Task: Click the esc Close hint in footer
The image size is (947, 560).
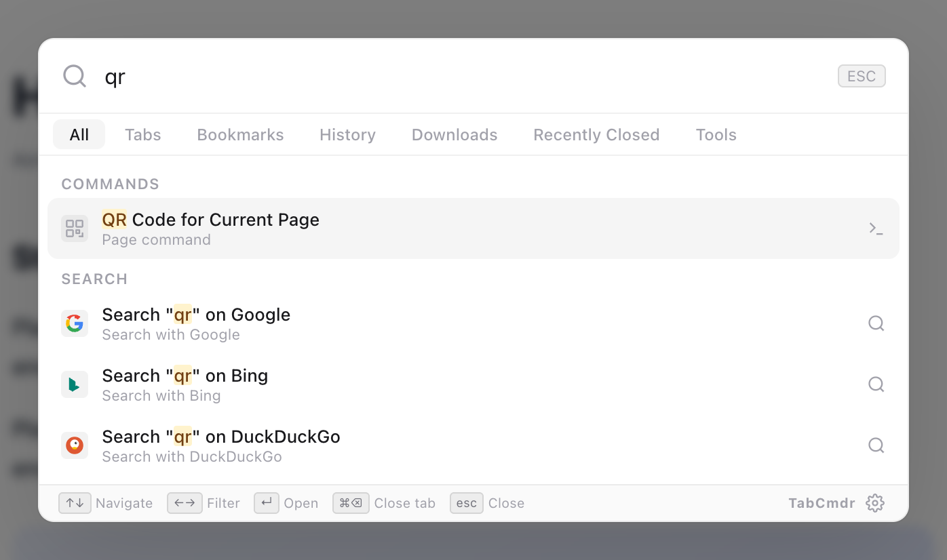Action: [x=487, y=503]
